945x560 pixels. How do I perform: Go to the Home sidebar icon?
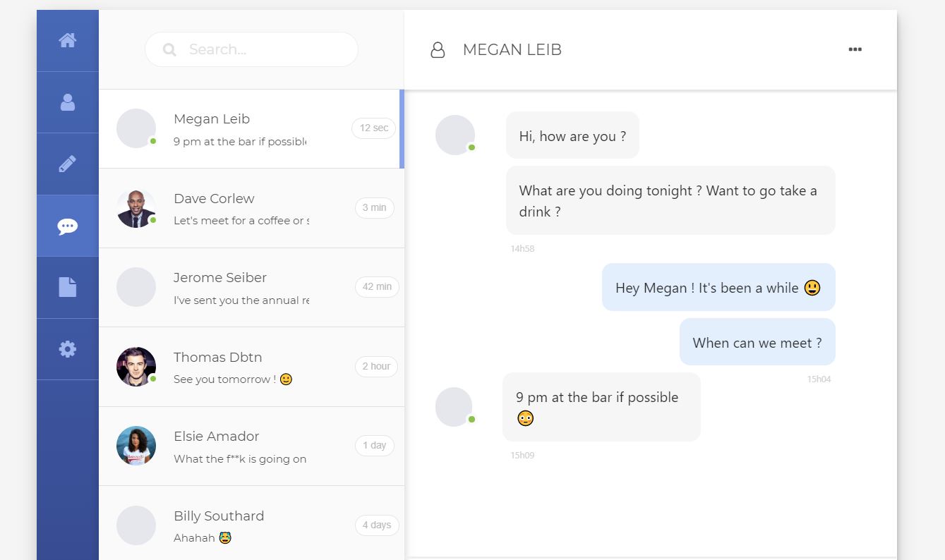(x=68, y=40)
